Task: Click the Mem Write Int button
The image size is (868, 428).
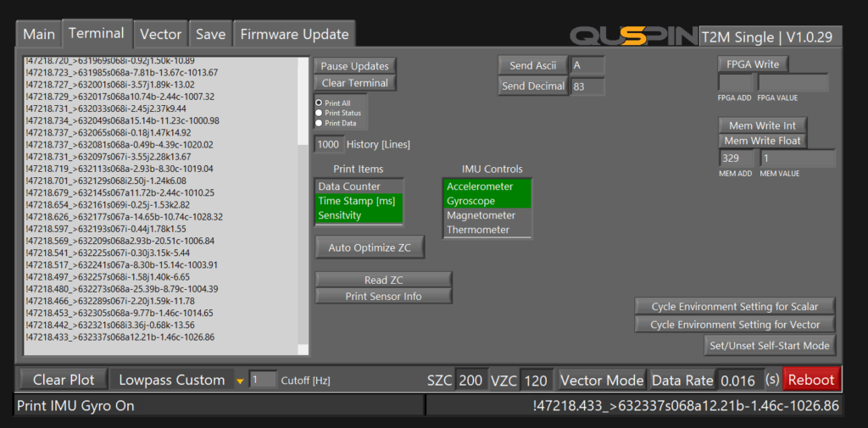Action: pyautogui.click(x=762, y=125)
